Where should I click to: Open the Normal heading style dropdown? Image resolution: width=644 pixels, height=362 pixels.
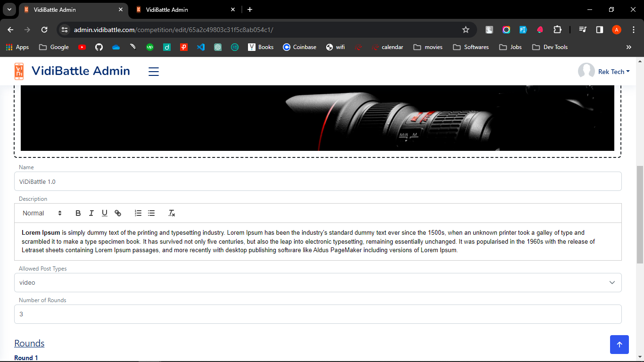pyautogui.click(x=42, y=213)
